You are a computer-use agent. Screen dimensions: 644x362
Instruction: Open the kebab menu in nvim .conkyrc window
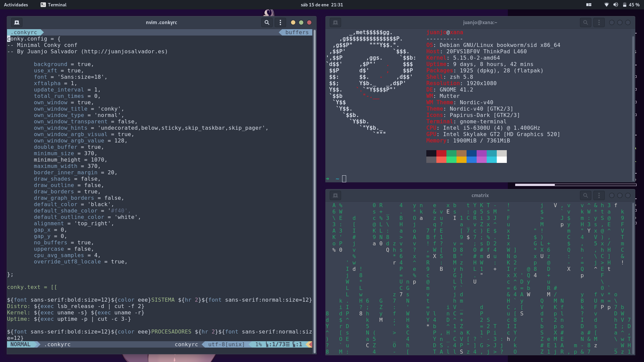[280, 22]
